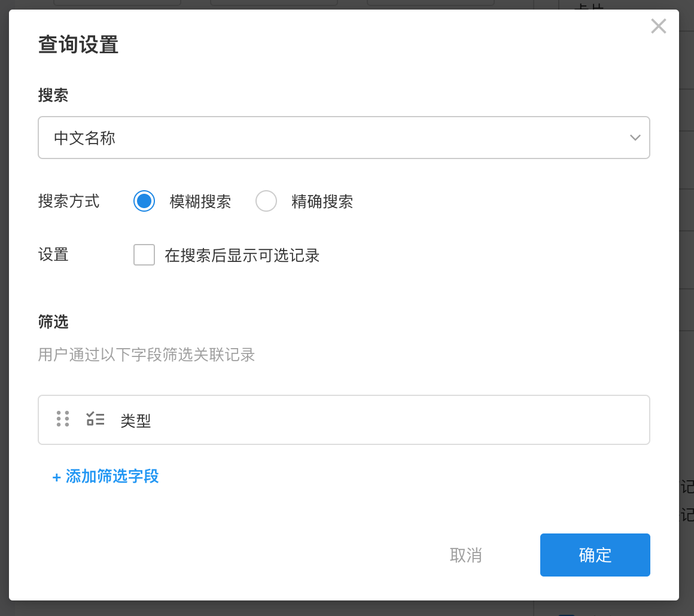Click the 模糊搜索 label text
Screen dimensions: 694x616
click(200, 202)
